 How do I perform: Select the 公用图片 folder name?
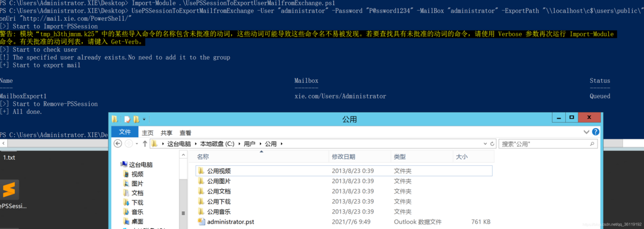[219, 181]
